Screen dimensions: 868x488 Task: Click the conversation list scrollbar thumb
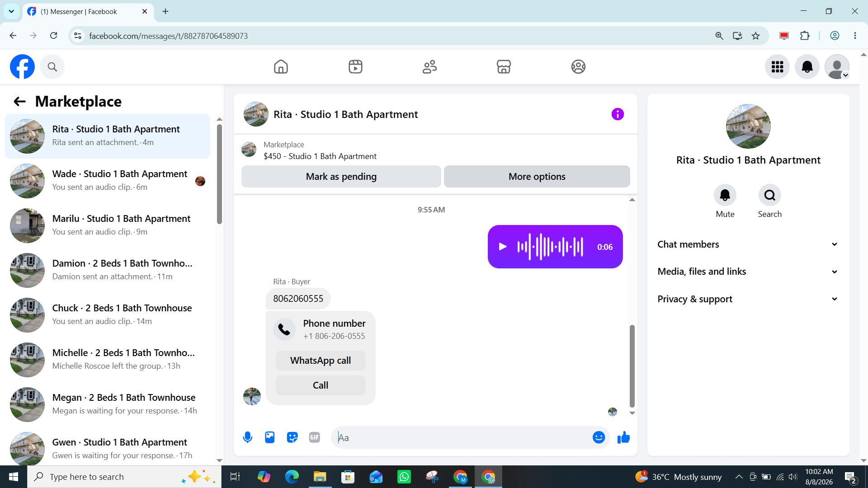point(219,174)
